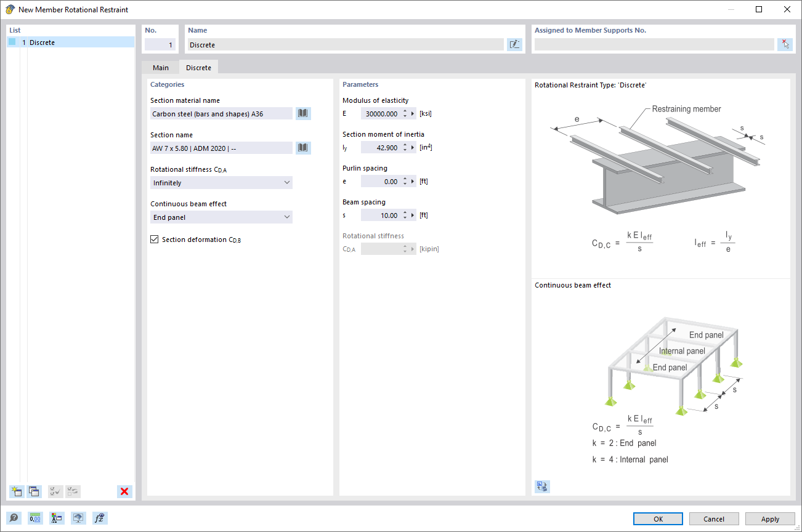Image resolution: width=802 pixels, height=532 pixels.
Task: Apply the rotational restraint changes
Action: coord(769,518)
